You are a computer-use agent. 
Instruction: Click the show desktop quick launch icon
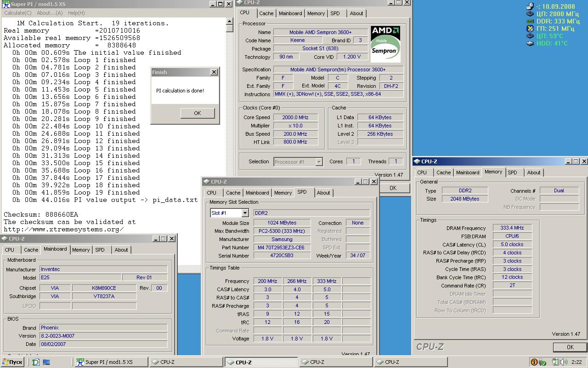46,362
